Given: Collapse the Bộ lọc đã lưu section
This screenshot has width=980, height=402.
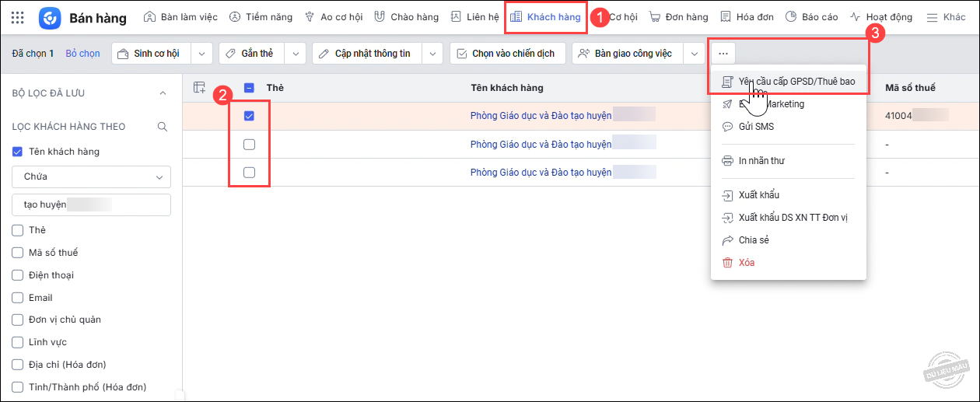Looking at the screenshot, I should 162,93.
